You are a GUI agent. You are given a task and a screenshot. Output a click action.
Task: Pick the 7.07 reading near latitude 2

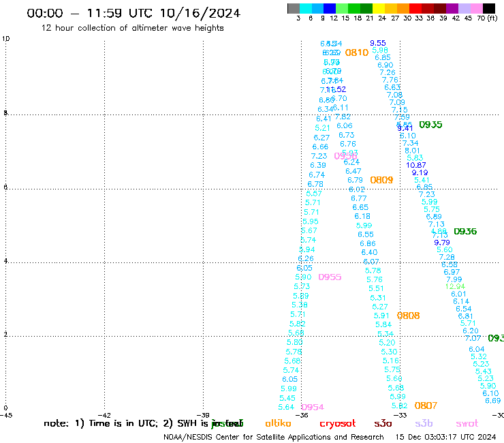(473, 339)
